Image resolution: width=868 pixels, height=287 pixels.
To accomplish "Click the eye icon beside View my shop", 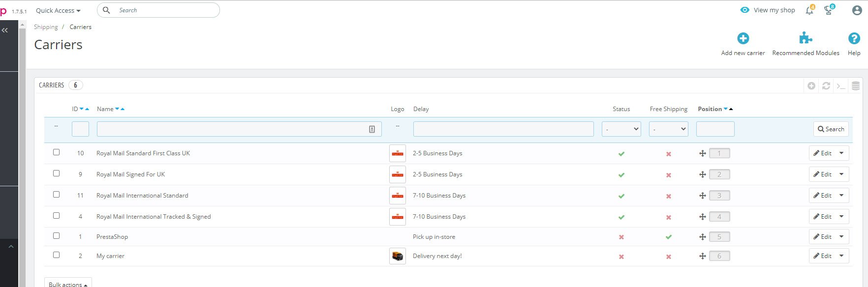I will coord(745,10).
